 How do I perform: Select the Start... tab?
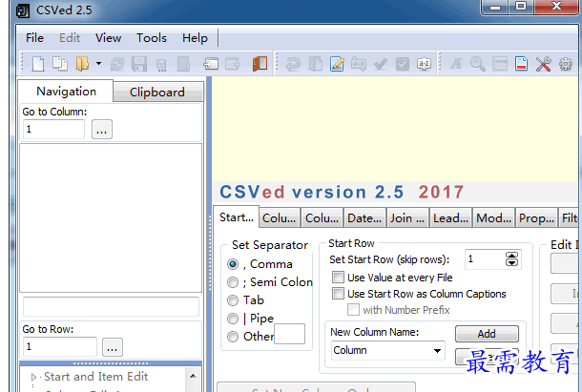[x=237, y=217]
